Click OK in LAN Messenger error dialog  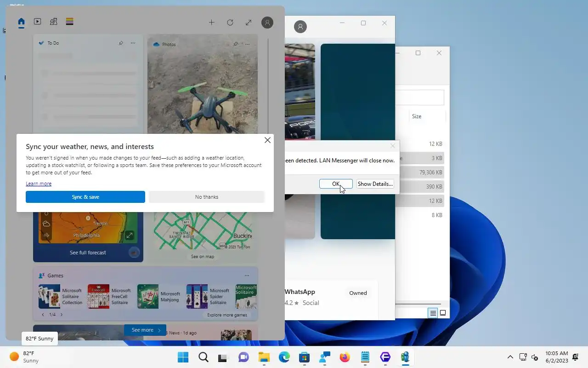pos(336,184)
